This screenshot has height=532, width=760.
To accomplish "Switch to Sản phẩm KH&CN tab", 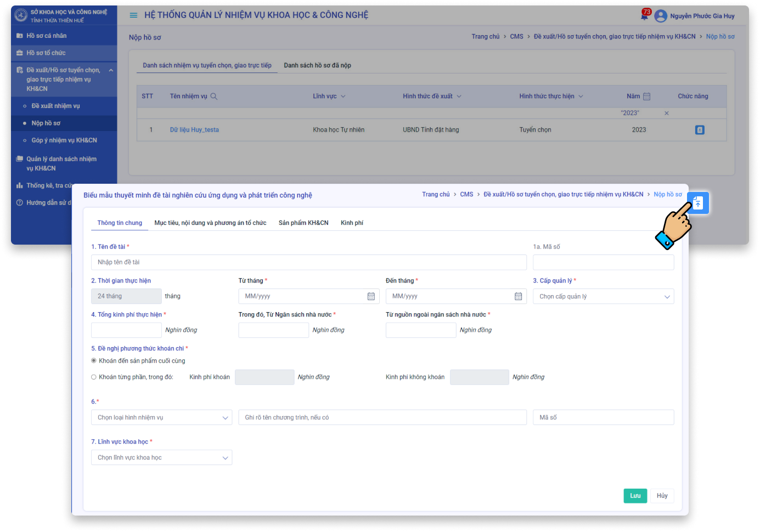I will pos(303,223).
